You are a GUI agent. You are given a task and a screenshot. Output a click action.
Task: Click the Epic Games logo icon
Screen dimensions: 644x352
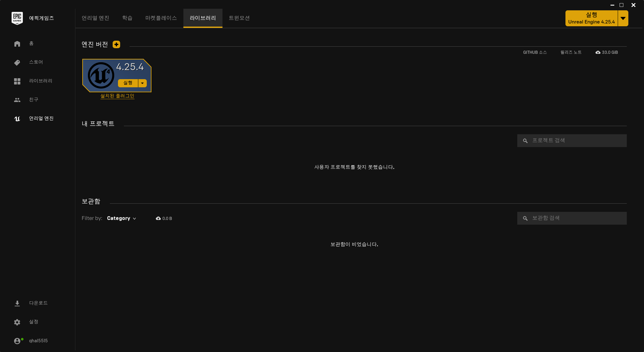[17, 18]
